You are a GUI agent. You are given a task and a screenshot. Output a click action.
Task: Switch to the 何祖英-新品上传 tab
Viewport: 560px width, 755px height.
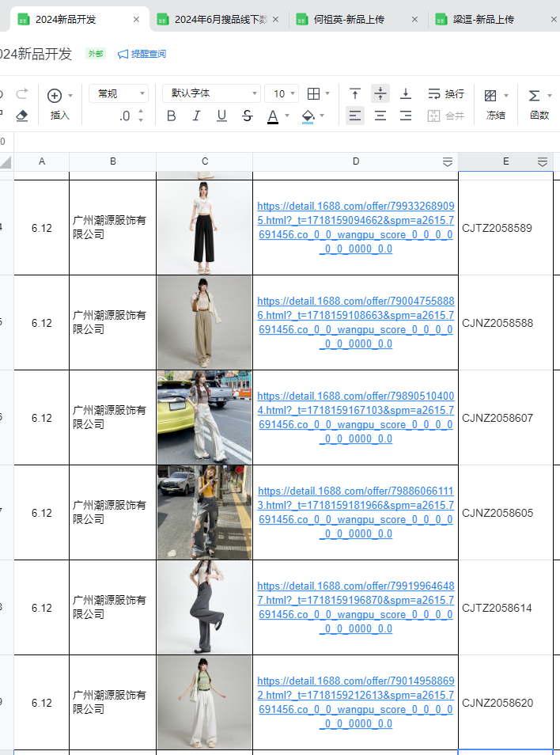349,19
